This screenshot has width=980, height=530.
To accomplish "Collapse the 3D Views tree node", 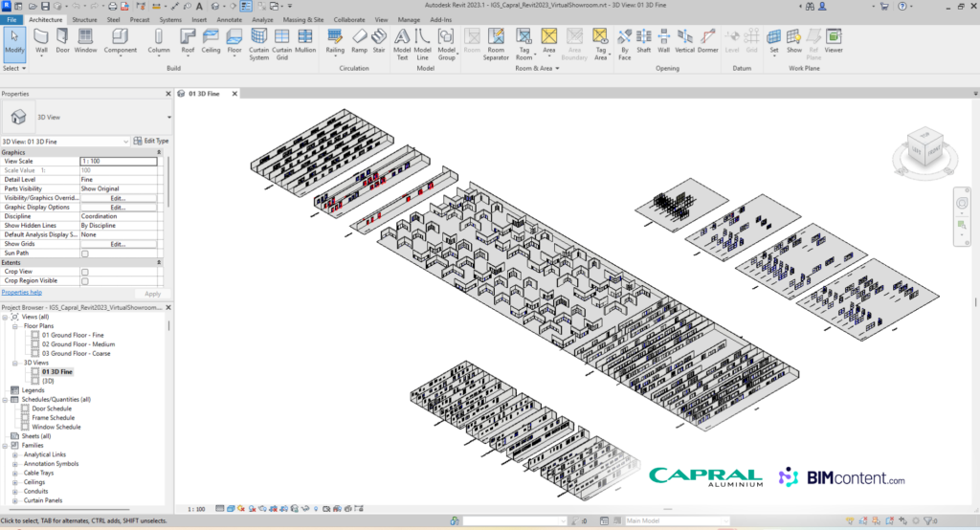I will [15, 364].
